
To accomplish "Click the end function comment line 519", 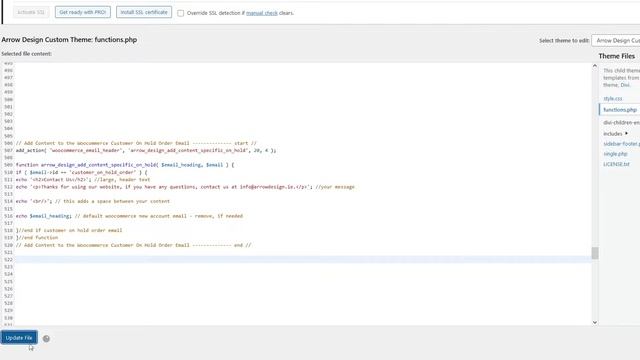I will point(37,238).
